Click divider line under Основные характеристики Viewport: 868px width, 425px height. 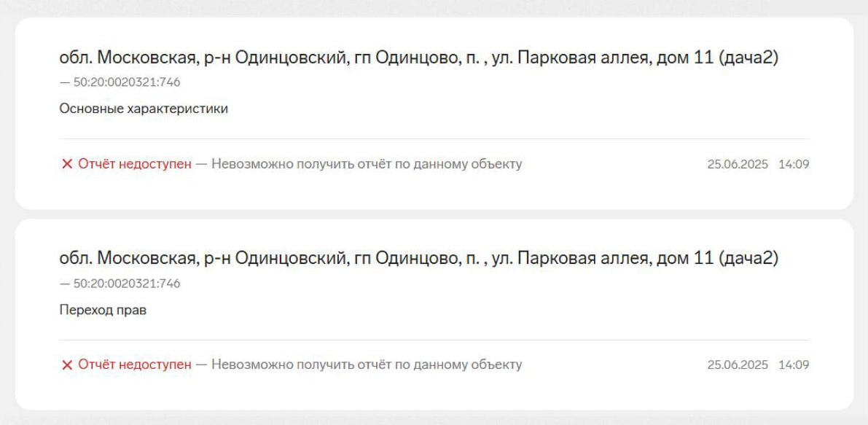point(434,139)
